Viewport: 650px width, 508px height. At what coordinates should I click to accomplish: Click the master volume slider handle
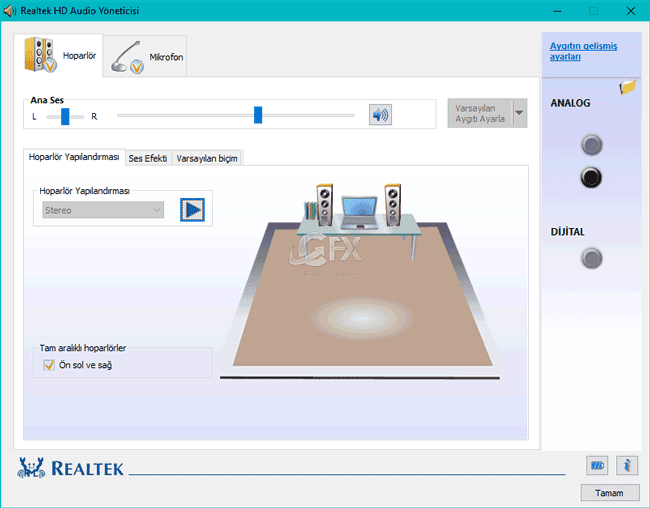click(258, 115)
